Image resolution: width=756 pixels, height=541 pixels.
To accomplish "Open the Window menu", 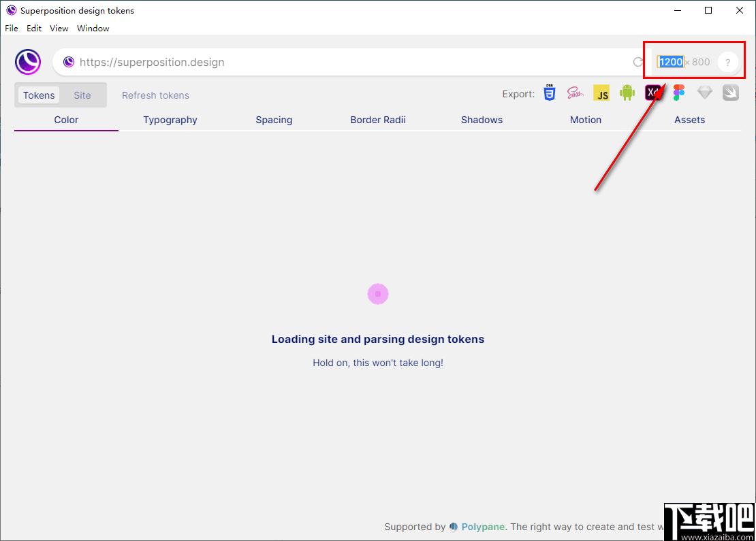I will pyautogui.click(x=93, y=29).
